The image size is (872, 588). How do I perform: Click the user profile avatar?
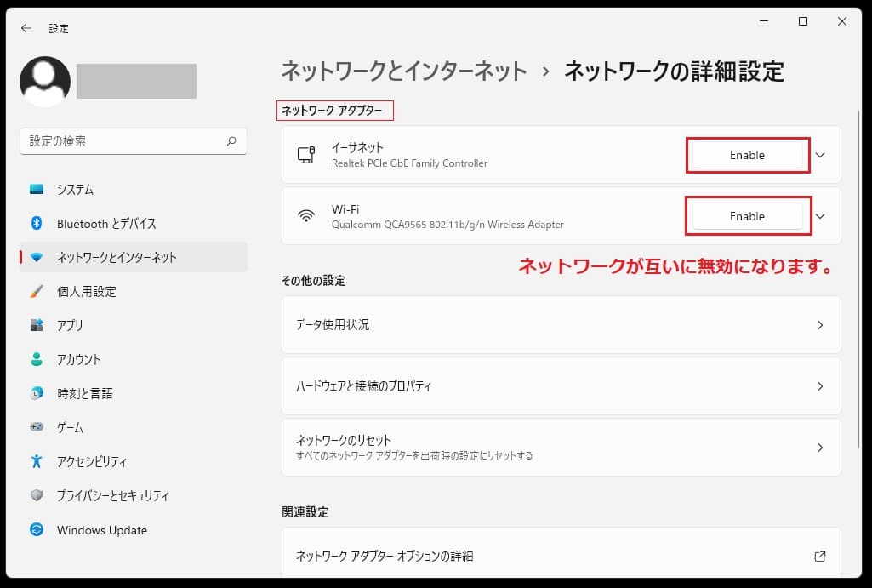point(45,81)
